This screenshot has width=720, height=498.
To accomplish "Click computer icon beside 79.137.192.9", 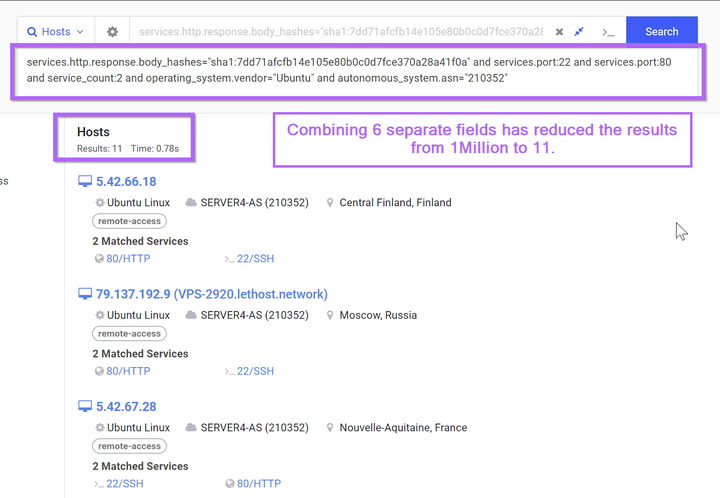I will (85, 294).
